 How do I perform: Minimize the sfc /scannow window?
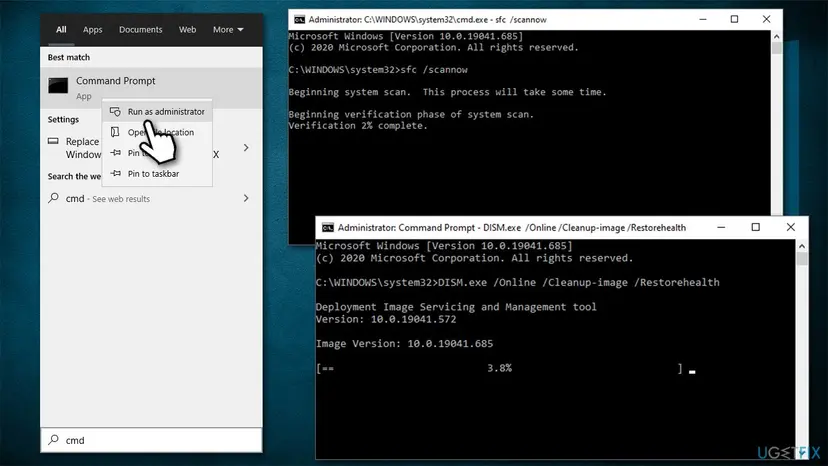tap(703, 19)
